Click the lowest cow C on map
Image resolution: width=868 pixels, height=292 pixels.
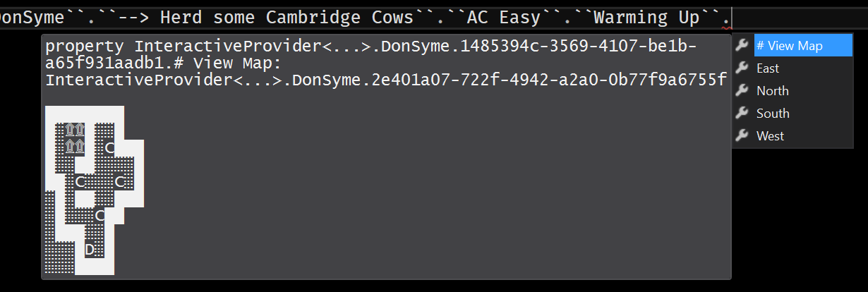pos(100,215)
